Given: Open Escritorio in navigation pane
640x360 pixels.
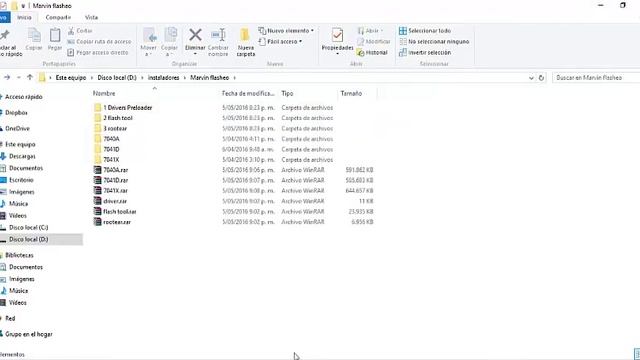Looking at the screenshot, I should (21, 180).
